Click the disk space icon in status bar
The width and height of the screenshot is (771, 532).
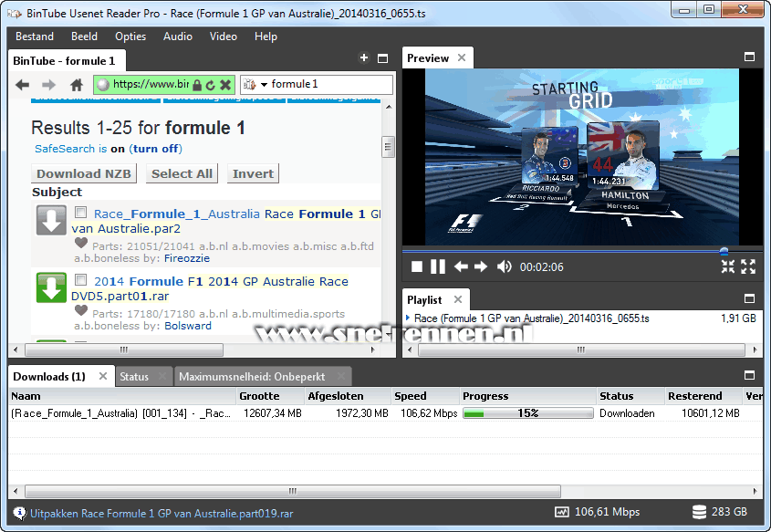[x=699, y=512]
